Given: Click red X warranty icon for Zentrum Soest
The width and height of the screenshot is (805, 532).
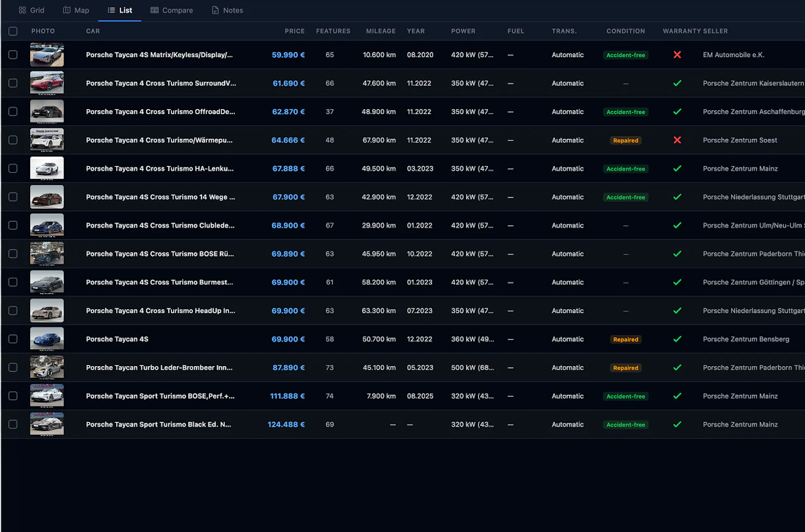Looking at the screenshot, I should 677,140.
